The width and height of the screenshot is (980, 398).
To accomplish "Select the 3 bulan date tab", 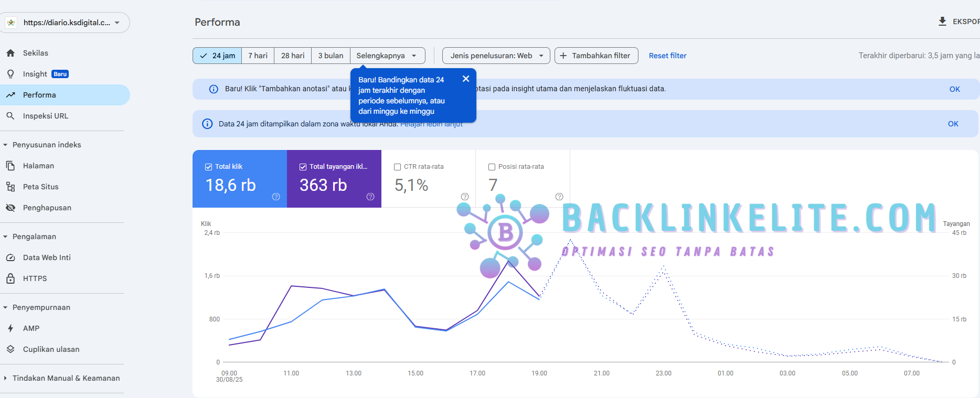I will (331, 56).
